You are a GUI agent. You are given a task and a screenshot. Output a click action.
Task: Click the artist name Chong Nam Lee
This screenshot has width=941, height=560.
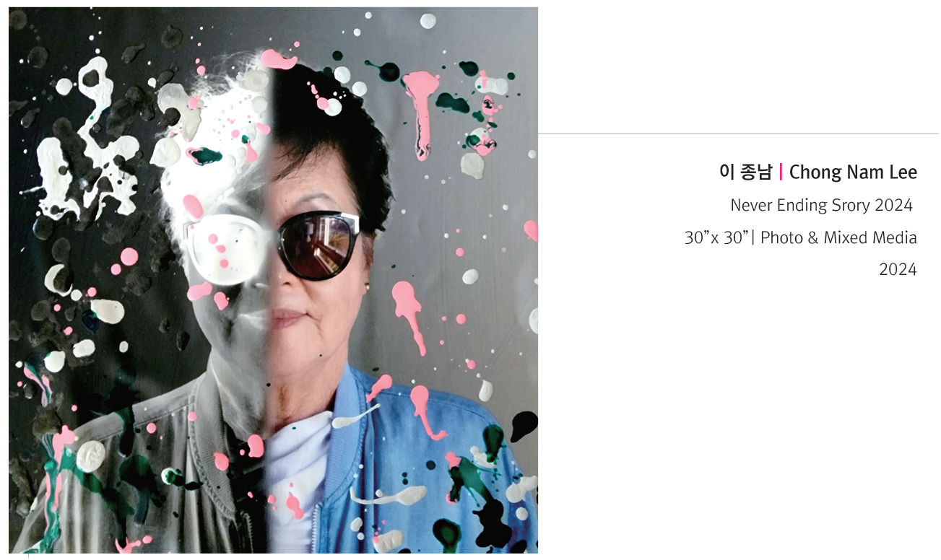tap(853, 173)
